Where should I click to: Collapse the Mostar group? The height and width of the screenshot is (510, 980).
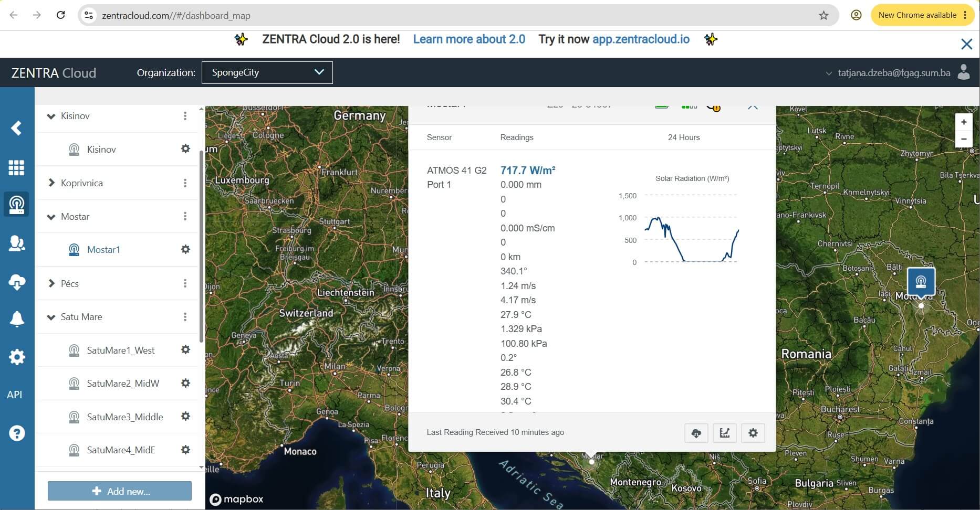click(51, 217)
